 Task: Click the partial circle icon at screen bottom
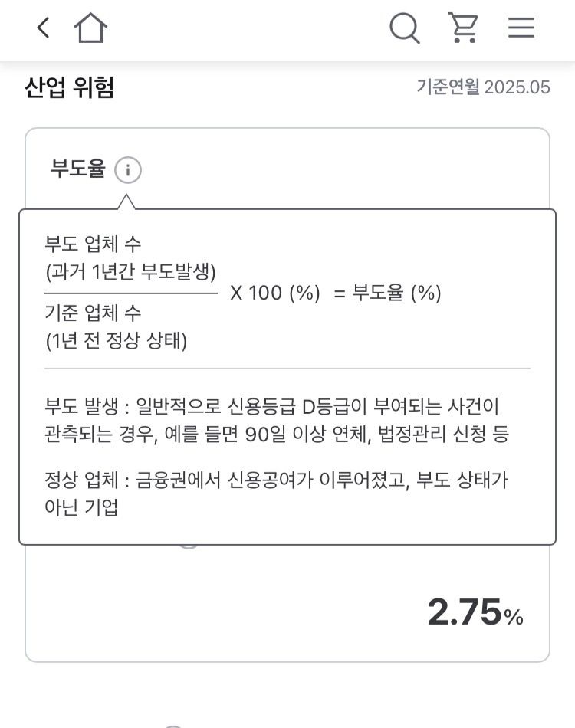click(x=172, y=726)
